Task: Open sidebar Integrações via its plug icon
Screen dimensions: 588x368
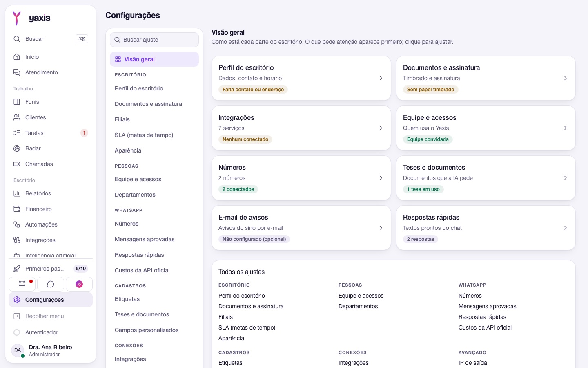Action: pos(17,240)
